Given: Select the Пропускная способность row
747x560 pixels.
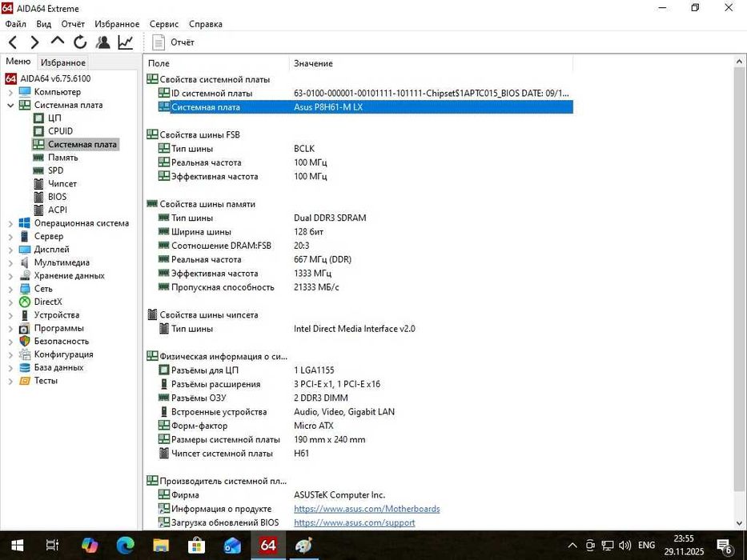Looking at the screenshot, I should pyautogui.click(x=359, y=287).
